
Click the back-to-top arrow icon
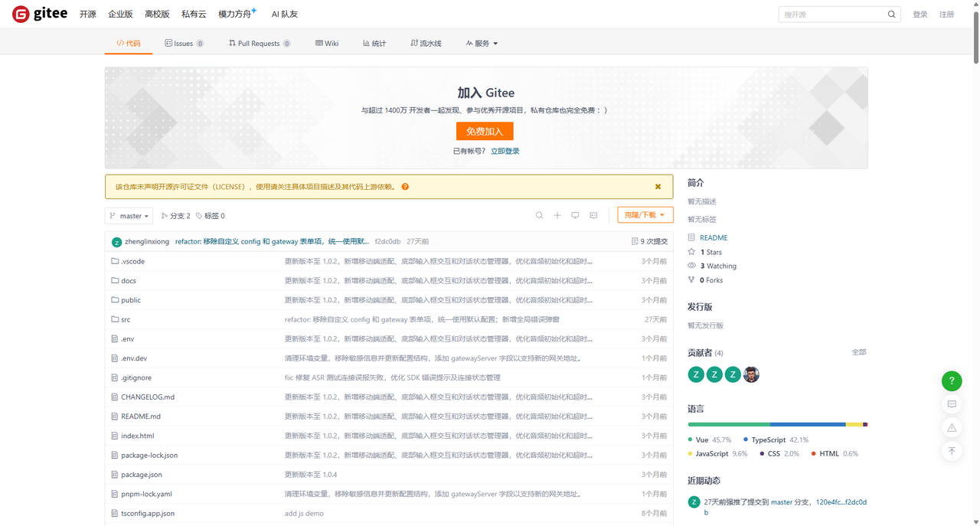[x=952, y=451]
